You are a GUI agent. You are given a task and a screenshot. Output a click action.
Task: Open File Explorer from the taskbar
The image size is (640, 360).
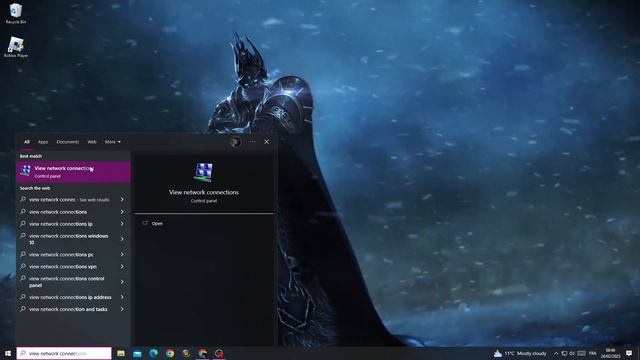pyautogui.click(x=121, y=353)
